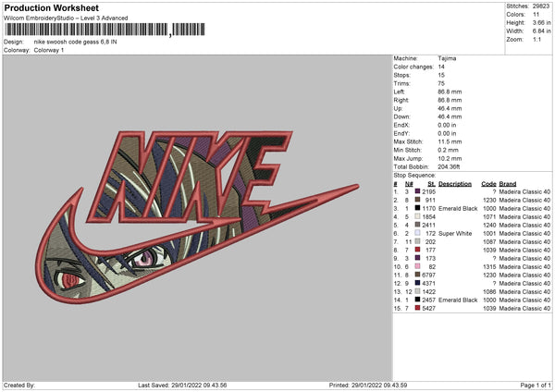Click the light grey swatch next to 1422 stitches

pos(418,291)
